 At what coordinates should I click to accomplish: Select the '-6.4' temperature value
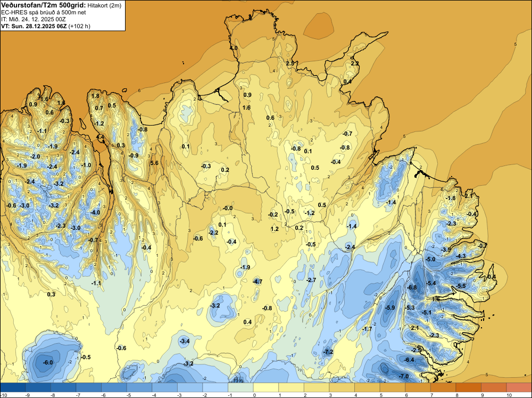tap(409, 360)
